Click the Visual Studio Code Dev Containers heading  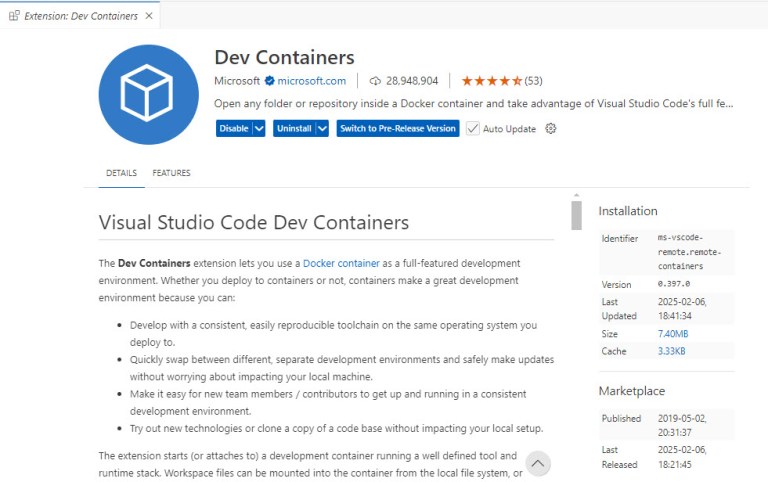coord(254,222)
